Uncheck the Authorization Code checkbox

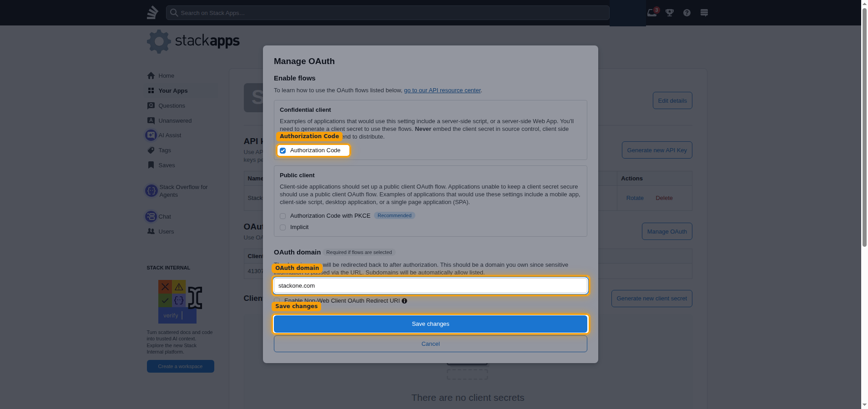(283, 150)
